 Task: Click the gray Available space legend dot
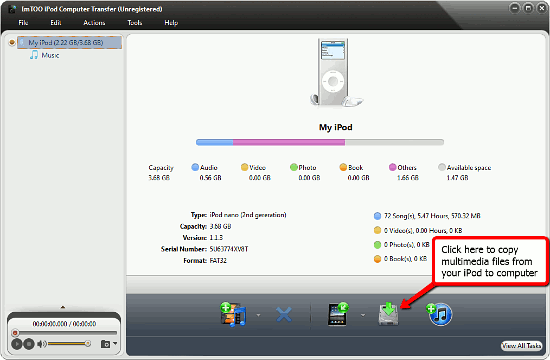pyautogui.click(x=442, y=167)
